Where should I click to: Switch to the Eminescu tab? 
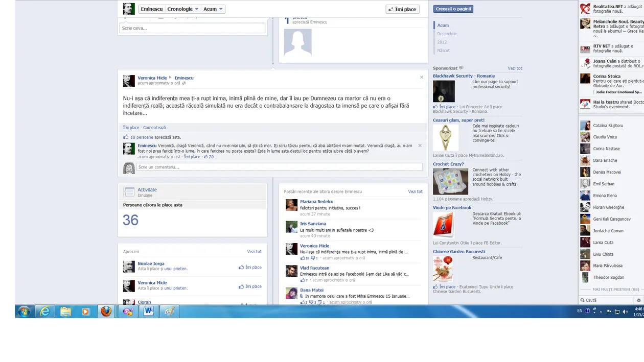coord(151,9)
